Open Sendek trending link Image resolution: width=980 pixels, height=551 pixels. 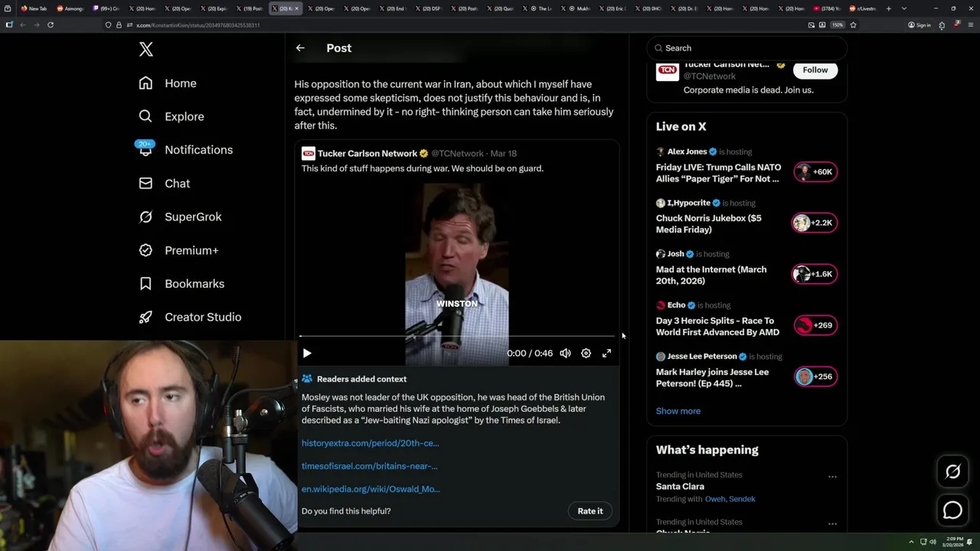tap(742, 499)
